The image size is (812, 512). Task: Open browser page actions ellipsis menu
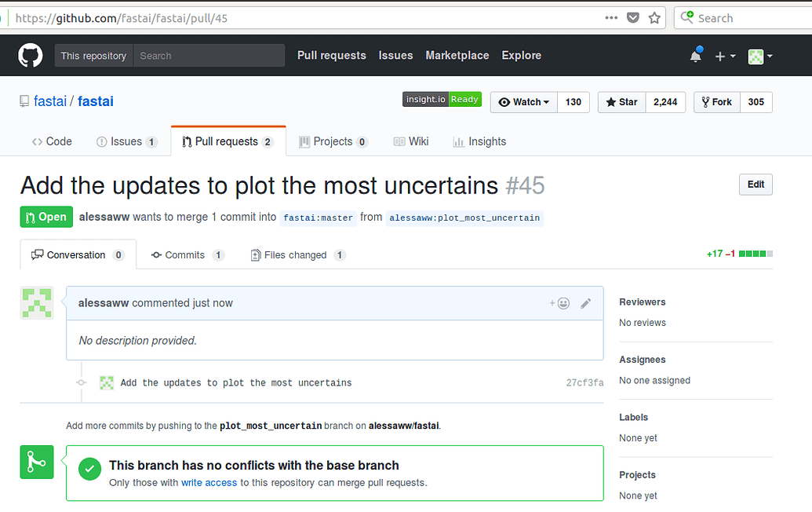[x=611, y=18]
